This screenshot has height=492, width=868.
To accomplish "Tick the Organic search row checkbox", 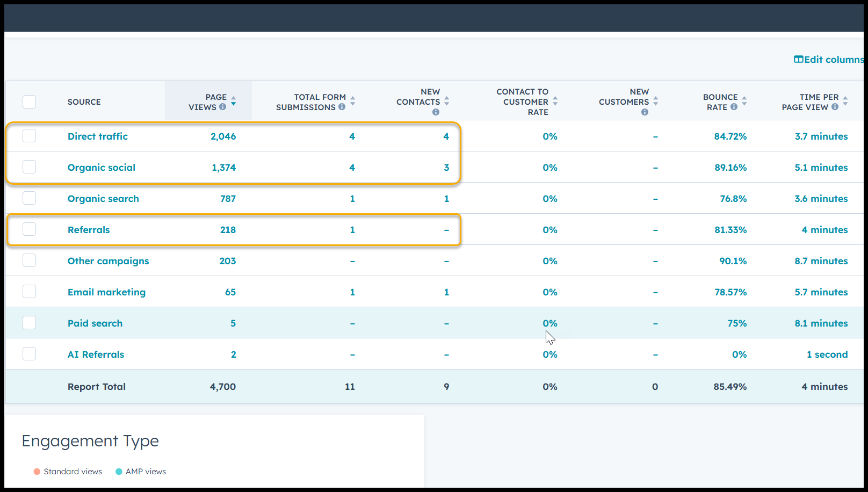I will click(x=30, y=198).
